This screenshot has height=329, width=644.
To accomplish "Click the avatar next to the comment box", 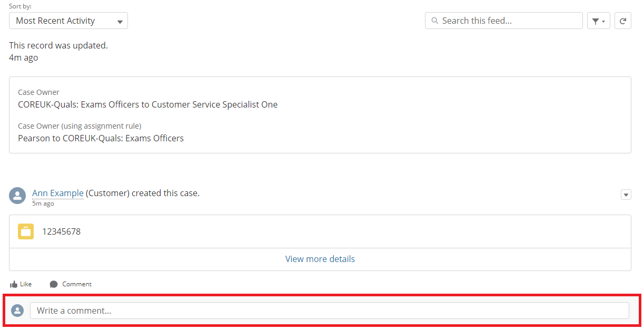I will pos(17,311).
